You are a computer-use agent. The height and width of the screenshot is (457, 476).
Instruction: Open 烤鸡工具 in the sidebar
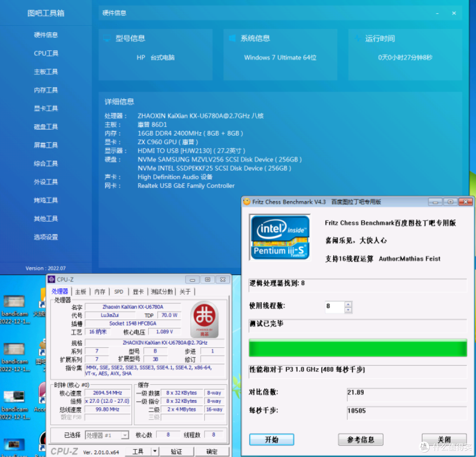coord(46,200)
